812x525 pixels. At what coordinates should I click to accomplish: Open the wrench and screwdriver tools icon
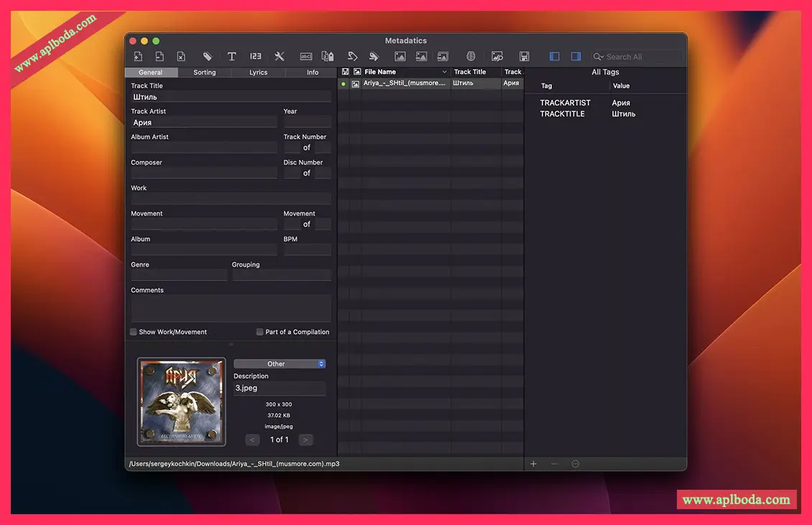click(280, 57)
